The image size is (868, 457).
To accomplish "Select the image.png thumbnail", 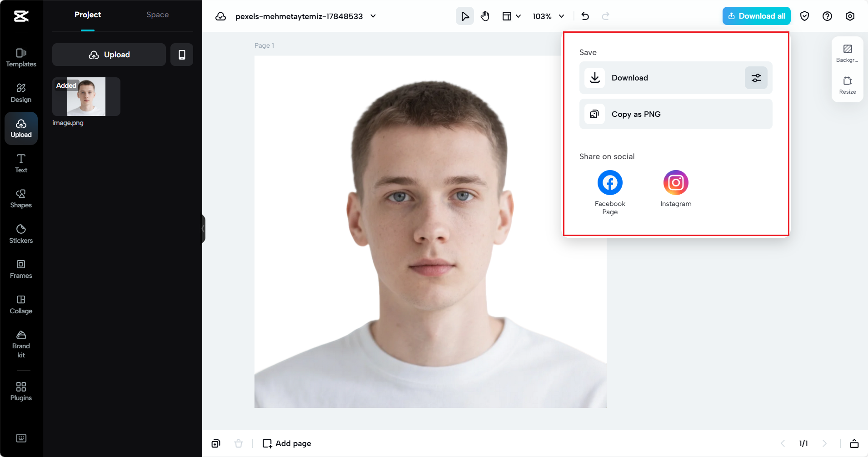I will click(x=86, y=96).
